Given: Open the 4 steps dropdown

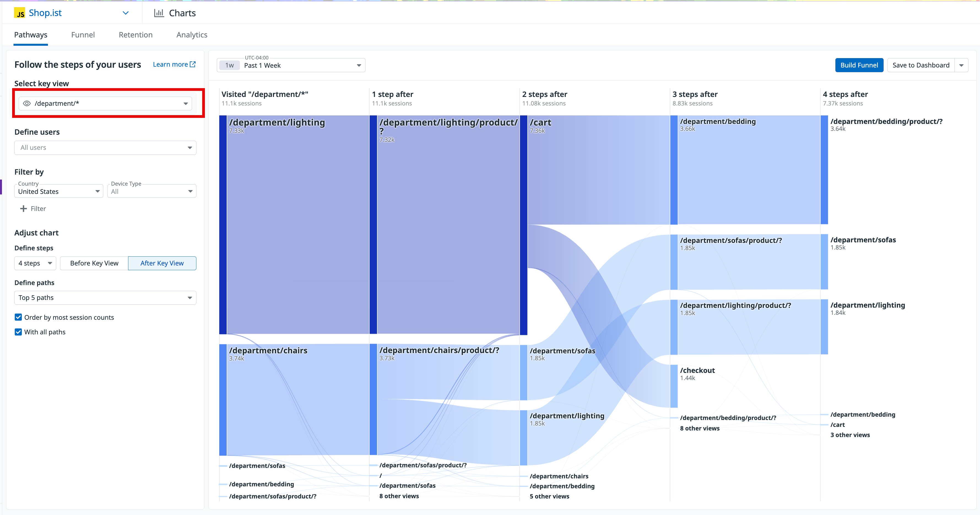Looking at the screenshot, I should [35, 263].
